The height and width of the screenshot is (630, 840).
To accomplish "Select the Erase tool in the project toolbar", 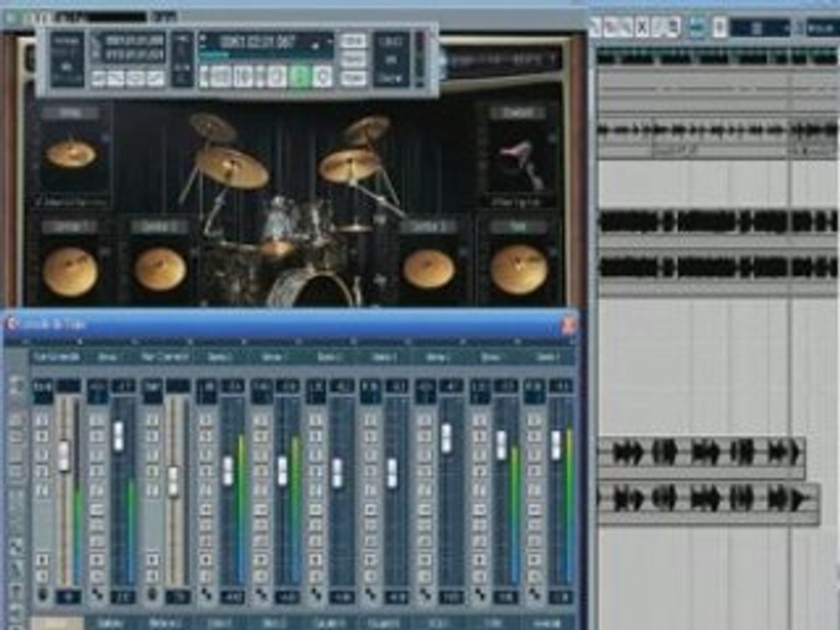I will click(612, 26).
